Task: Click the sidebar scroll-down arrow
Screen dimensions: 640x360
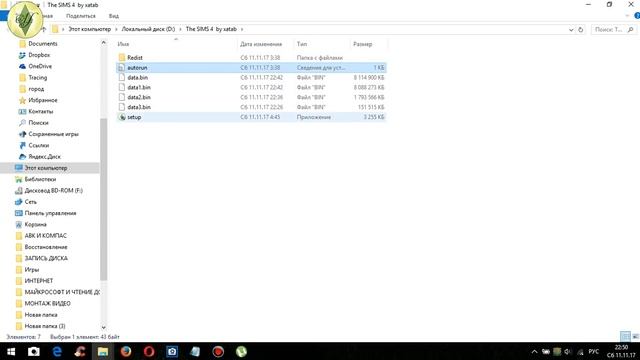Action: coord(103,327)
